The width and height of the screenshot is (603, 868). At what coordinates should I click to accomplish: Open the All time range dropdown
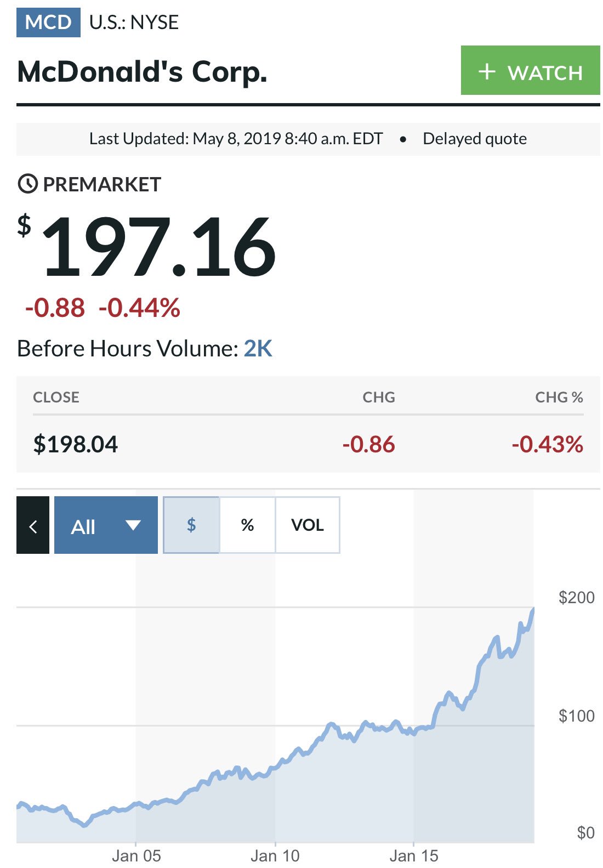pyautogui.click(x=106, y=525)
